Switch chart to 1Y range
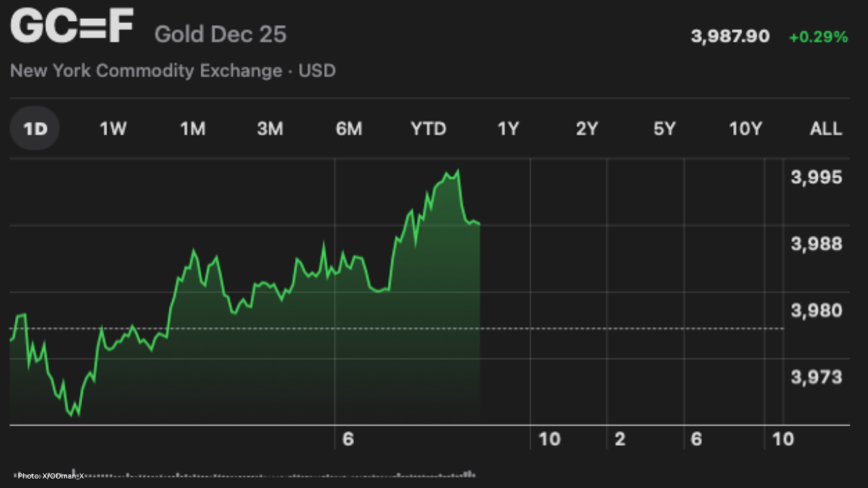868x488 pixels. point(508,128)
